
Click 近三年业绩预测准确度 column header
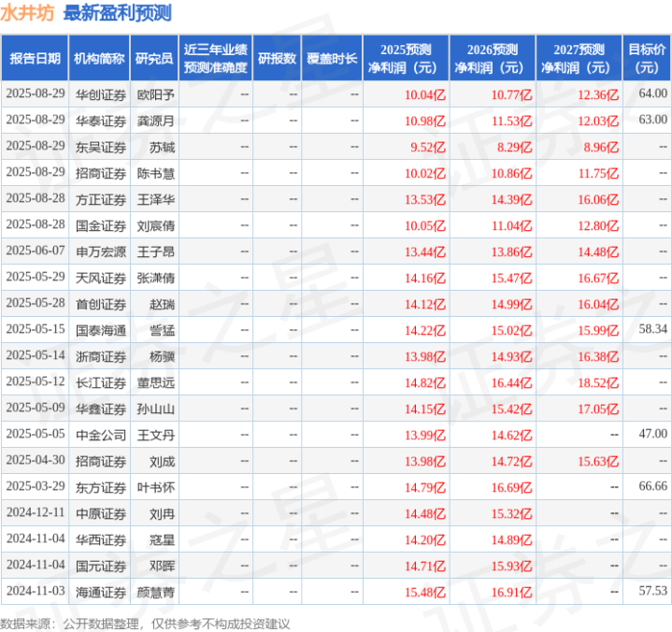click(x=216, y=58)
